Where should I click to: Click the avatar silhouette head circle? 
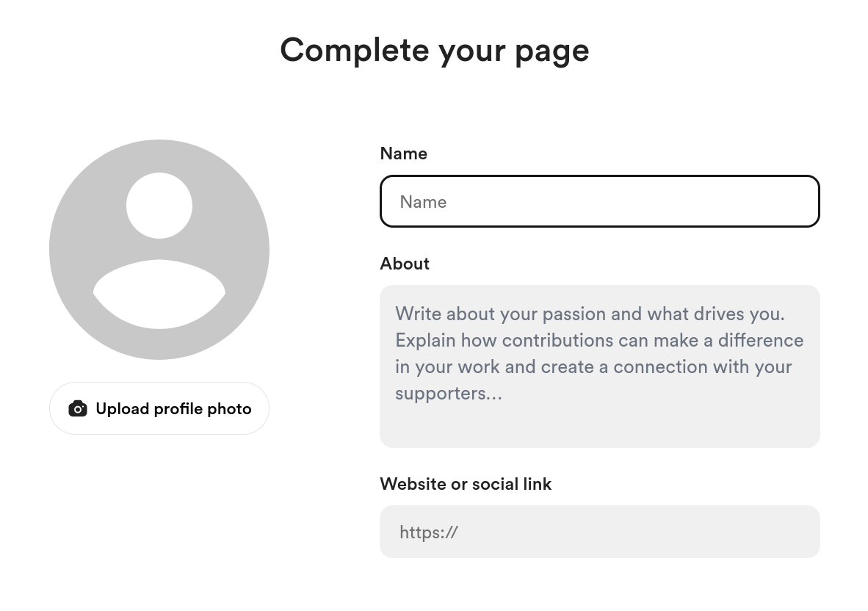pyautogui.click(x=159, y=206)
